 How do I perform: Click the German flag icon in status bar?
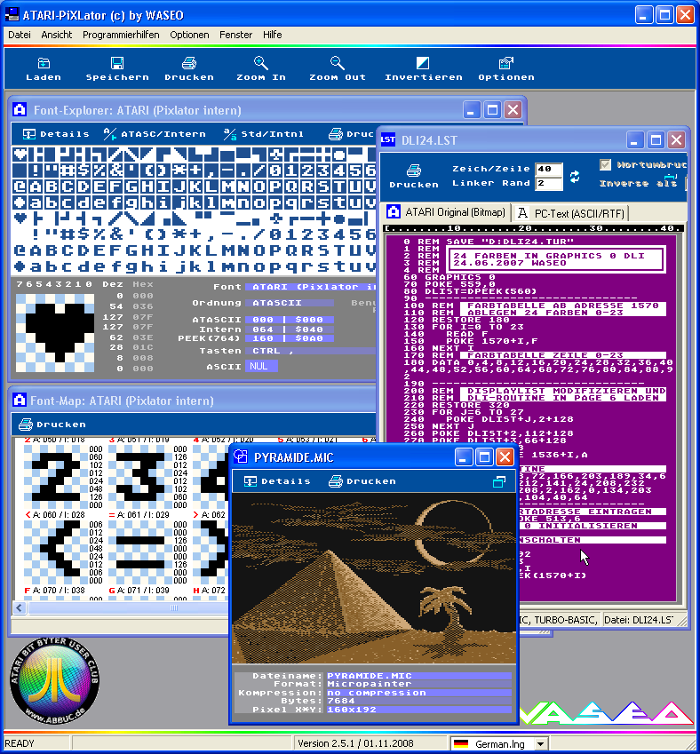click(461, 744)
